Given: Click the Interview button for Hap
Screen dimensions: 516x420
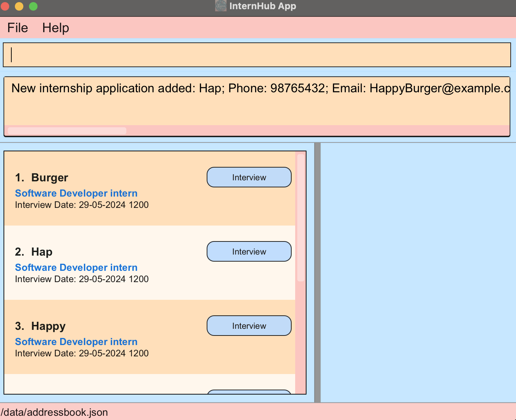Looking at the screenshot, I should (x=249, y=251).
